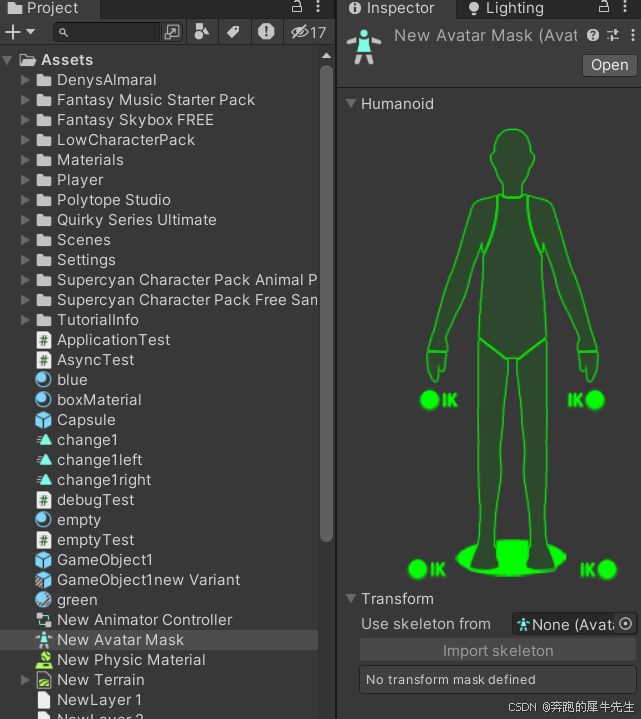Switch to the Project tab
The image size is (641, 719).
pyautogui.click(x=44, y=8)
